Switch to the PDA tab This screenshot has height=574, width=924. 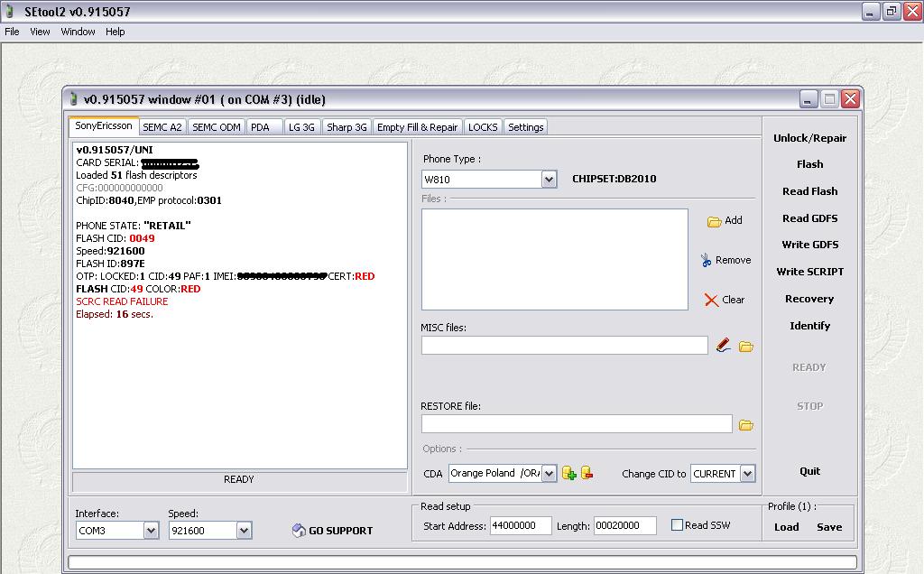(264, 127)
